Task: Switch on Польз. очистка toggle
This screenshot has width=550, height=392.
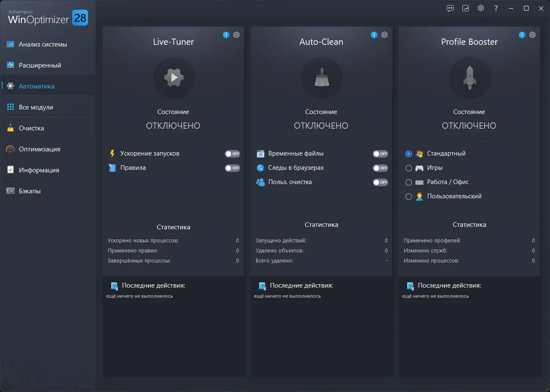Action: [380, 182]
